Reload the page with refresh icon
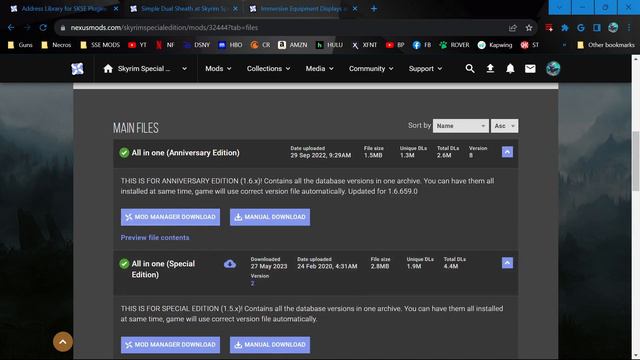The width and height of the screenshot is (640, 360). pos(43,28)
